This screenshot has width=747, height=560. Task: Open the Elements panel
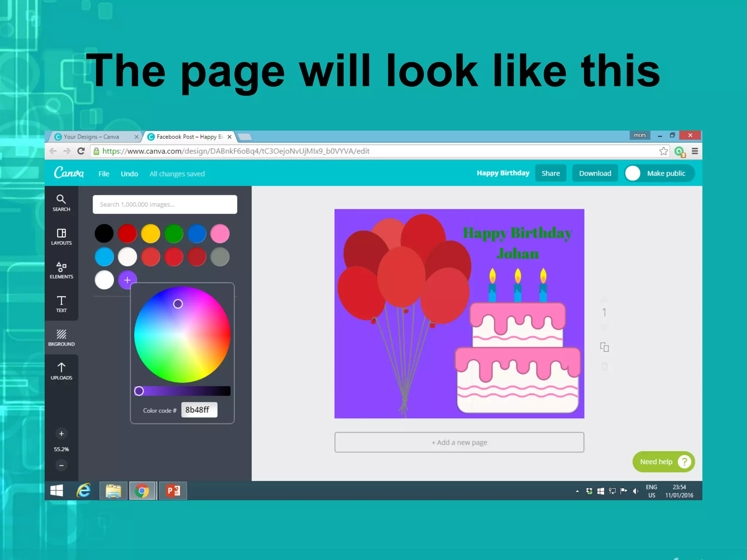pos(61,271)
